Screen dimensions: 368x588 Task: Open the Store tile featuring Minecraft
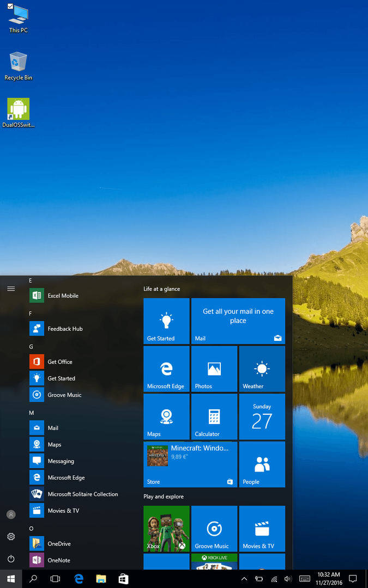tap(190, 464)
